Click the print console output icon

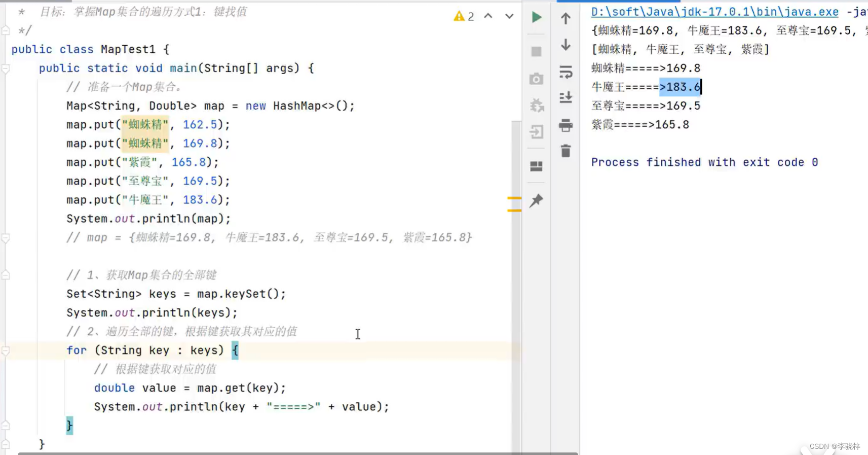pyautogui.click(x=566, y=125)
